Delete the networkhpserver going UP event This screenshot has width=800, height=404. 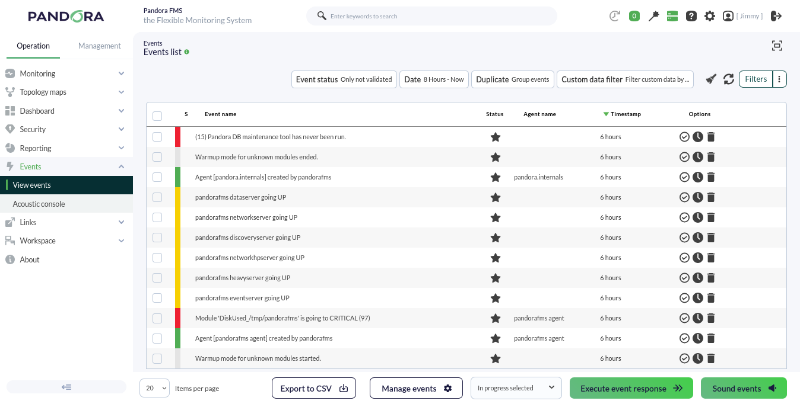pyautogui.click(x=711, y=258)
